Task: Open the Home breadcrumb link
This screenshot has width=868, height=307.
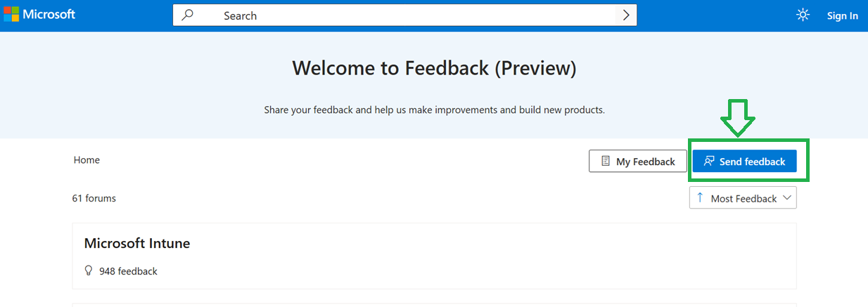Action: 87,160
